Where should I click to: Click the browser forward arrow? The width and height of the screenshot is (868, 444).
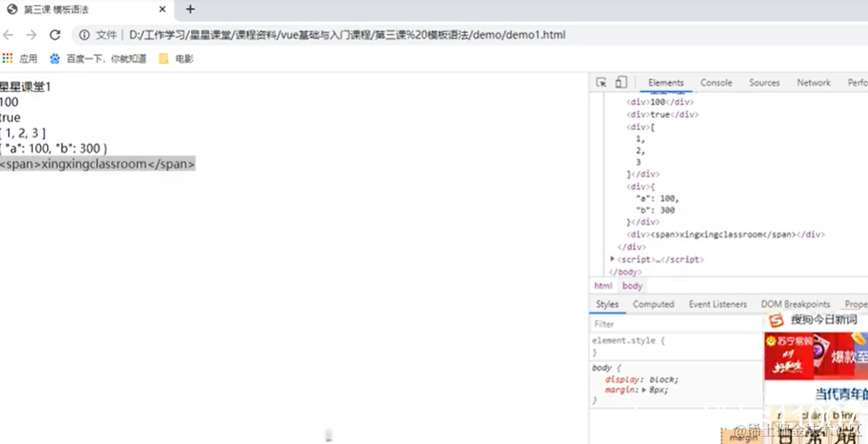(x=31, y=35)
